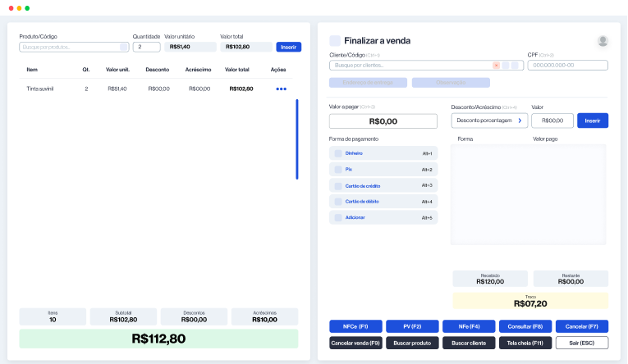Click the Desconto column header

pos(158,70)
